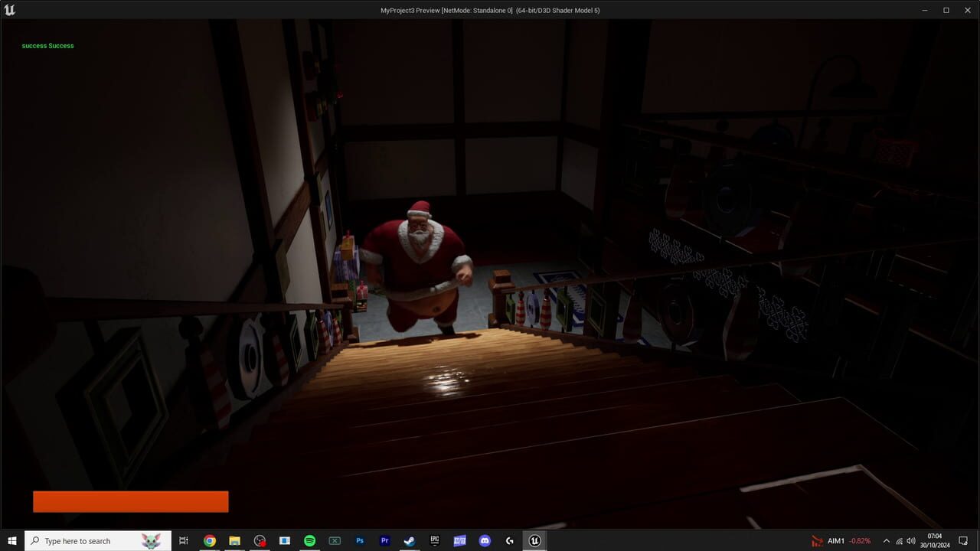Launch Steam from the taskbar
This screenshot has height=551, width=980.
click(410, 541)
